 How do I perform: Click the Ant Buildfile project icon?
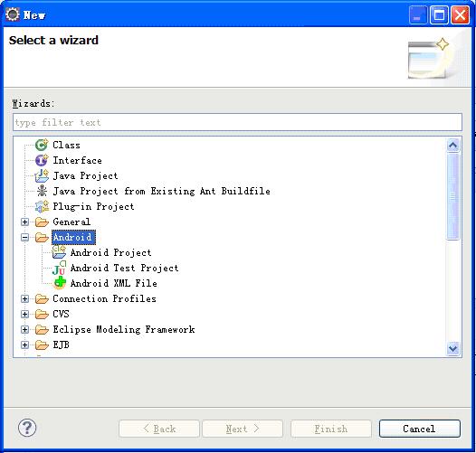pos(42,191)
